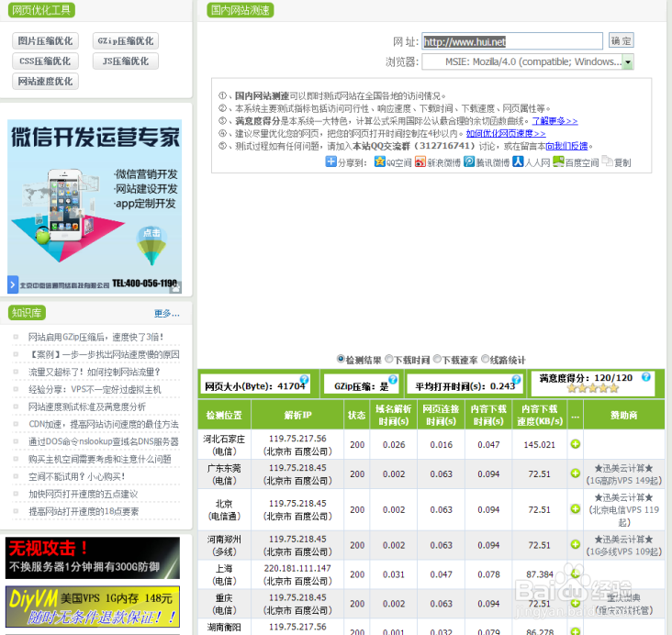
Task: Open the 如何优化网页速度>> link
Action: click(506, 133)
